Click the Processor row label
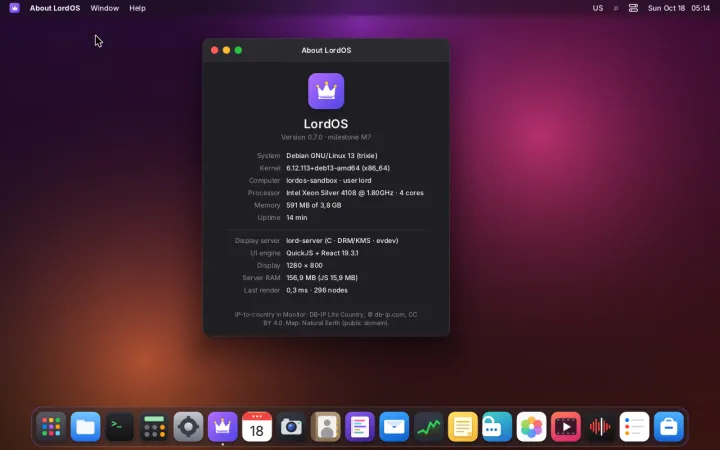Image resolution: width=720 pixels, height=450 pixels. (x=264, y=193)
